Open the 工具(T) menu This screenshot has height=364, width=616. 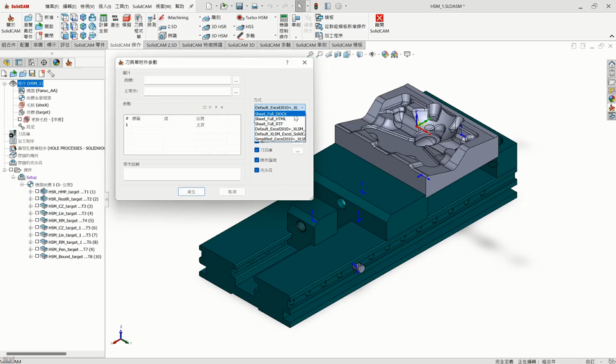(122, 6)
